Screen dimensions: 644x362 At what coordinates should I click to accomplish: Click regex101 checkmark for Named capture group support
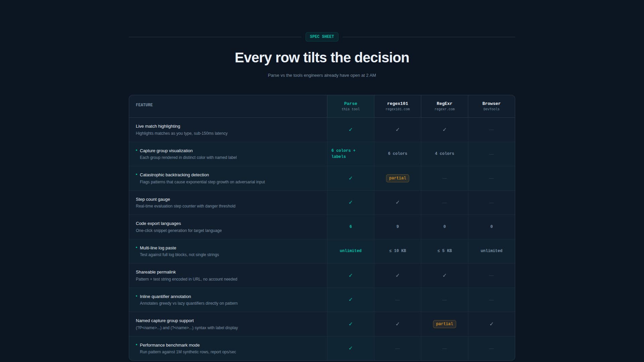coord(397,324)
